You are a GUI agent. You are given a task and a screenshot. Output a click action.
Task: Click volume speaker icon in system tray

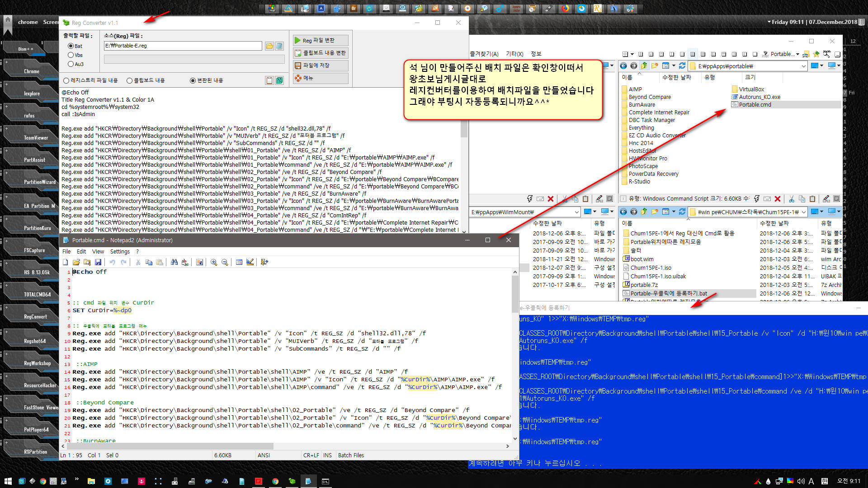(x=801, y=481)
